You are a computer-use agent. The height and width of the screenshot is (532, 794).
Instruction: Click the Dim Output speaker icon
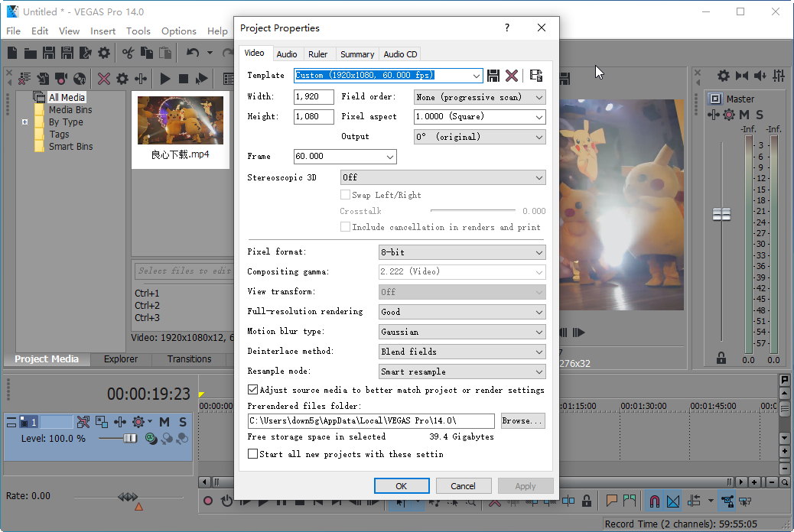(x=760, y=76)
